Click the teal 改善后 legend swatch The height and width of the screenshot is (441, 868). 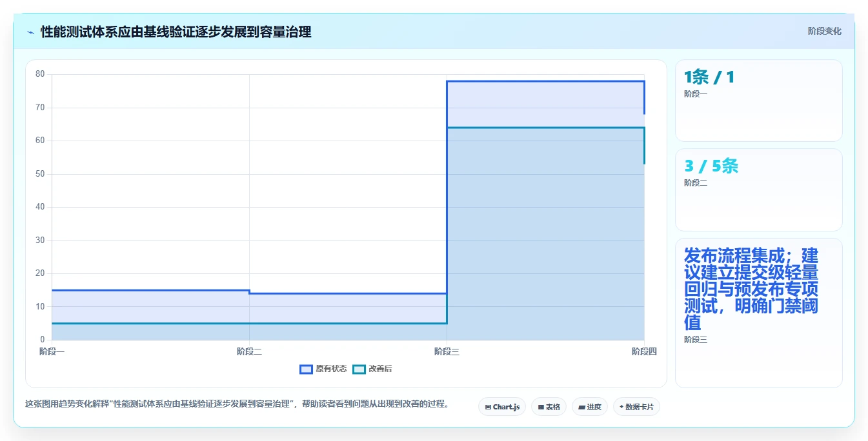pos(359,369)
